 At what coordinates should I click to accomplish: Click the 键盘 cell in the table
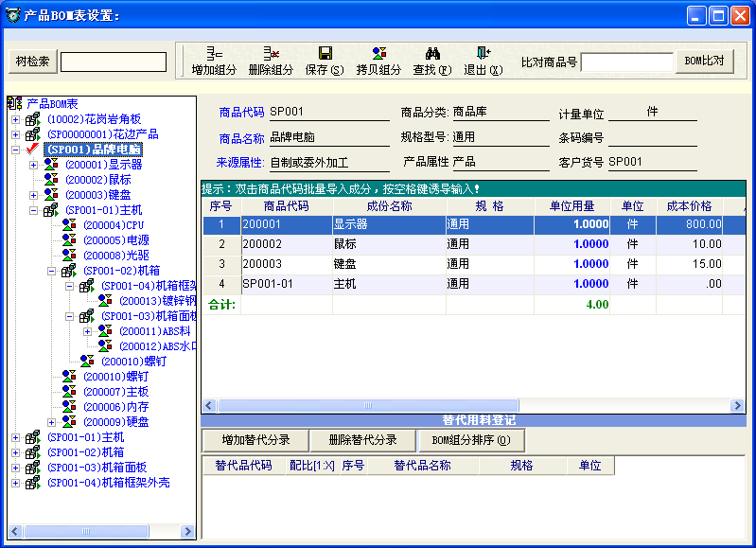(x=389, y=264)
